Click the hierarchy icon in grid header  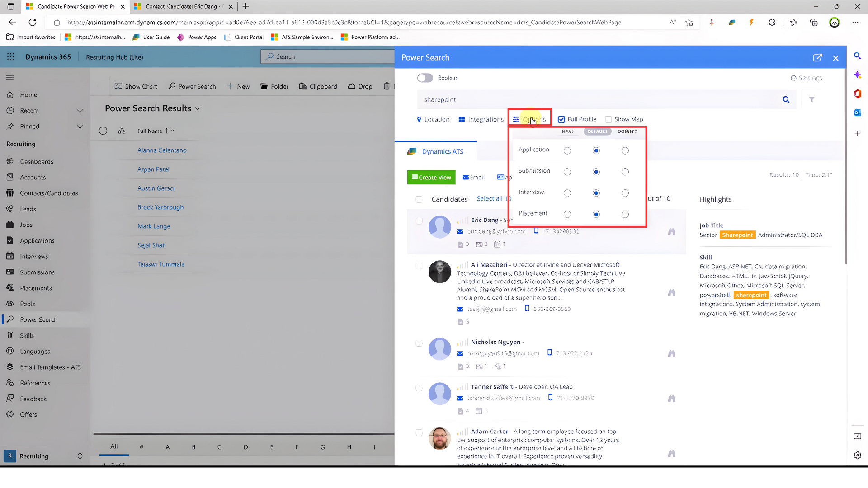coord(122,131)
